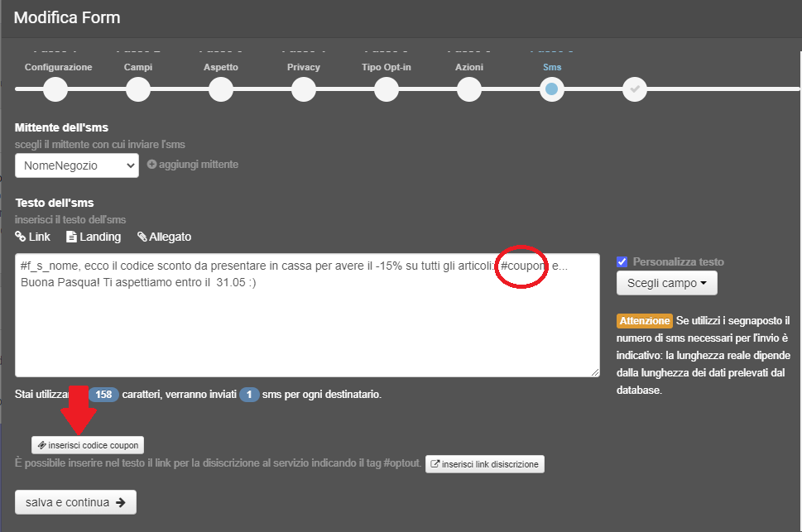Image resolution: width=802 pixels, height=532 pixels.
Task: Click the 1 sms count badge
Action: pyautogui.click(x=249, y=395)
